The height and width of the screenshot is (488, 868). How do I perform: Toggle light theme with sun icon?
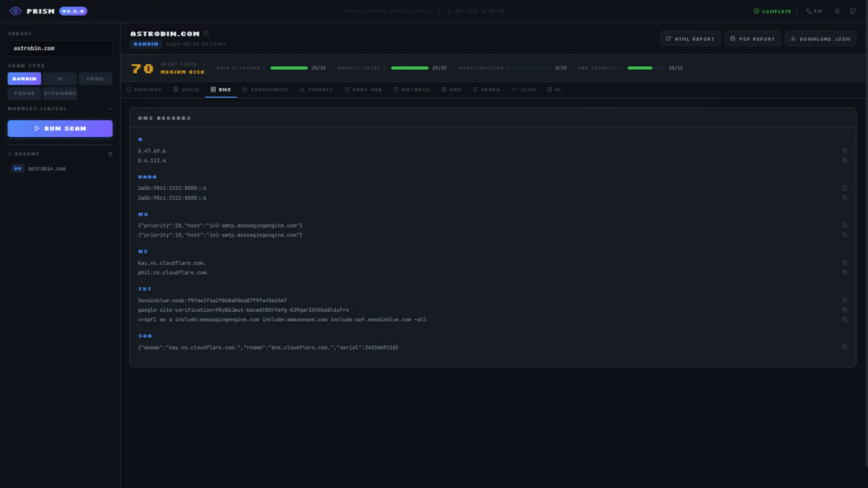[x=837, y=11]
